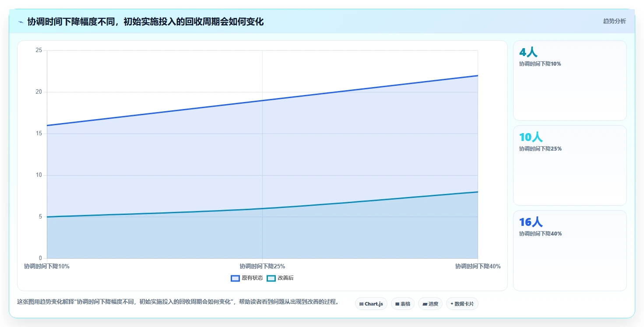Click the 原有状态 legend label
The image size is (644, 327).
click(x=252, y=278)
